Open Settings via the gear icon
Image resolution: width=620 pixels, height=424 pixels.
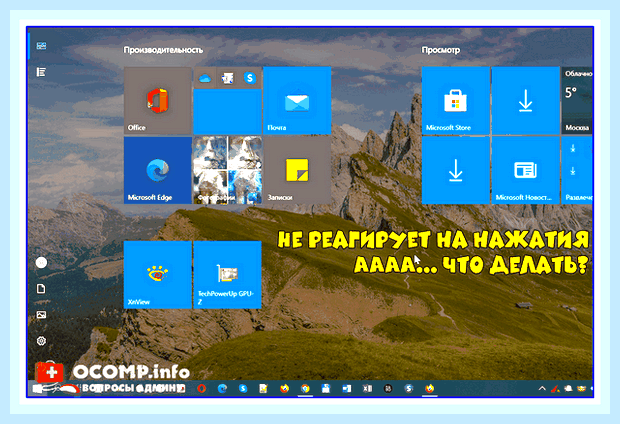[x=41, y=341]
